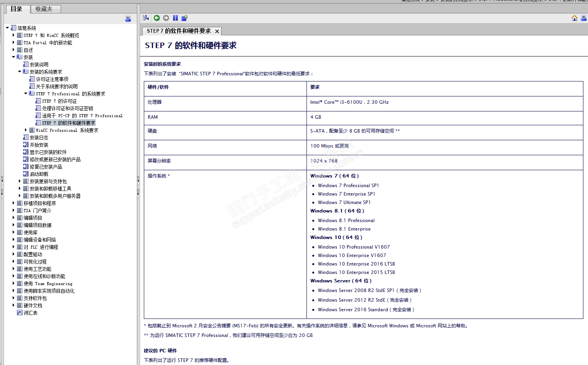
Task: Select the 目录 tab
Action: tap(17, 9)
